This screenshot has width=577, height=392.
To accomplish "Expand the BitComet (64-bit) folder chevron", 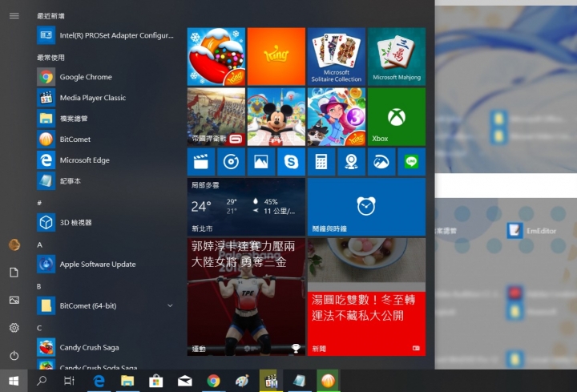I will click(x=170, y=305).
